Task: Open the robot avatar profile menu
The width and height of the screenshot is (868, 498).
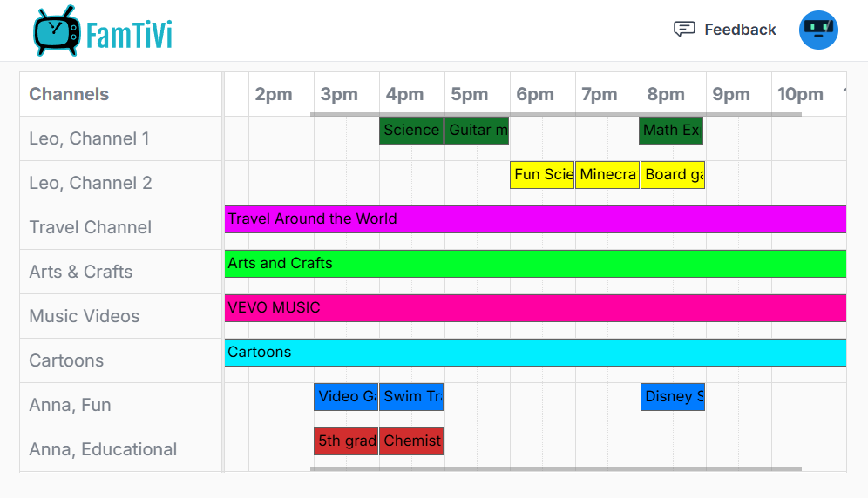Action: coord(818,30)
